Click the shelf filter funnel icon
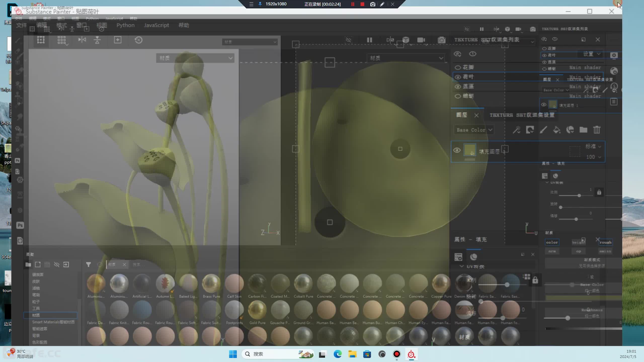The image size is (644, 362). click(88, 264)
